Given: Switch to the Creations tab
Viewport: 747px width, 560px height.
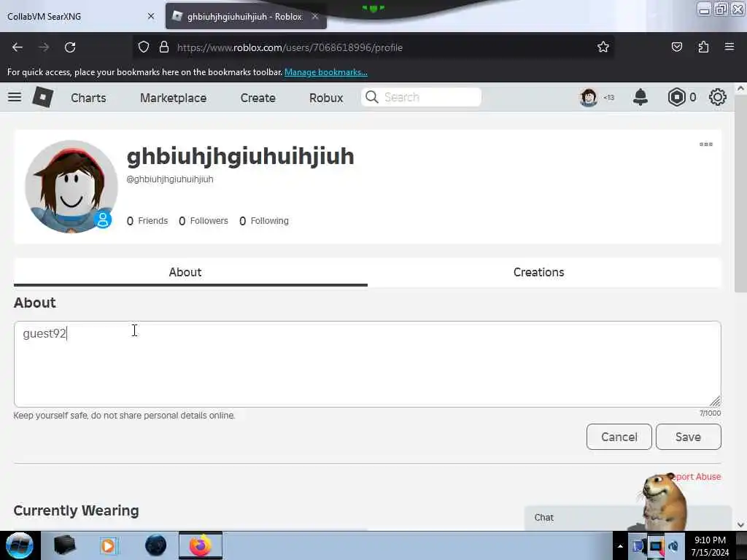Looking at the screenshot, I should coord(539,272).
